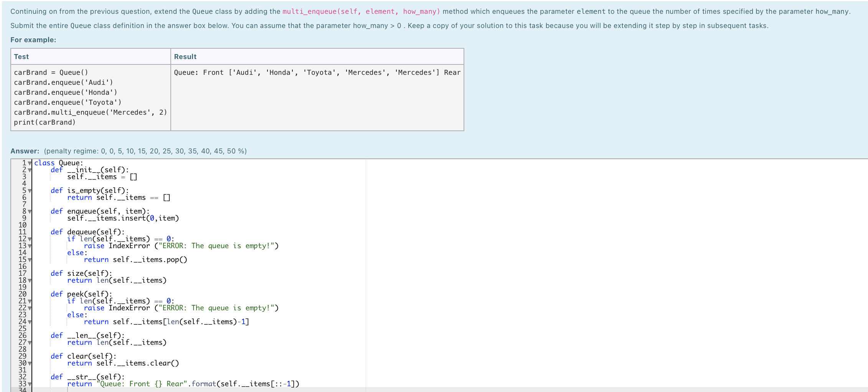Collapse the fold arrow beside line number 30
This screenshot has height=392, width=868.
tap(30, 364)
